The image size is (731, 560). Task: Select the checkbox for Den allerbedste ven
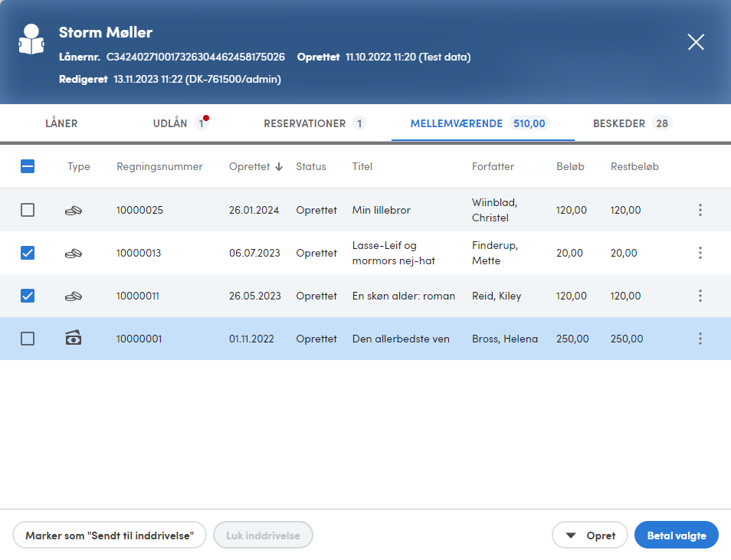tap(28, 339)
